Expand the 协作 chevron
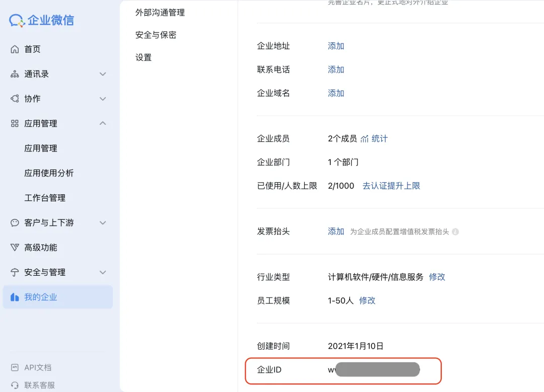The width and height of the screenshot is (544, 392). pyautogui.click(x=103, y=99)
